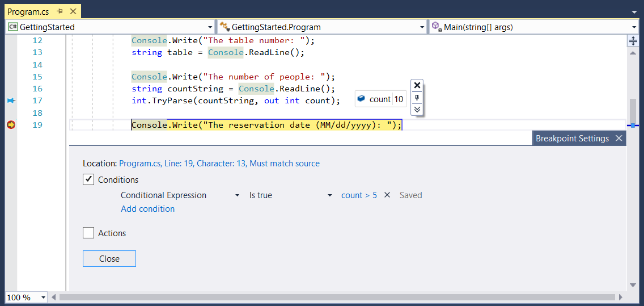Expand the DataTip comments chevrons
644x306 pixels.
click(417, 109)
